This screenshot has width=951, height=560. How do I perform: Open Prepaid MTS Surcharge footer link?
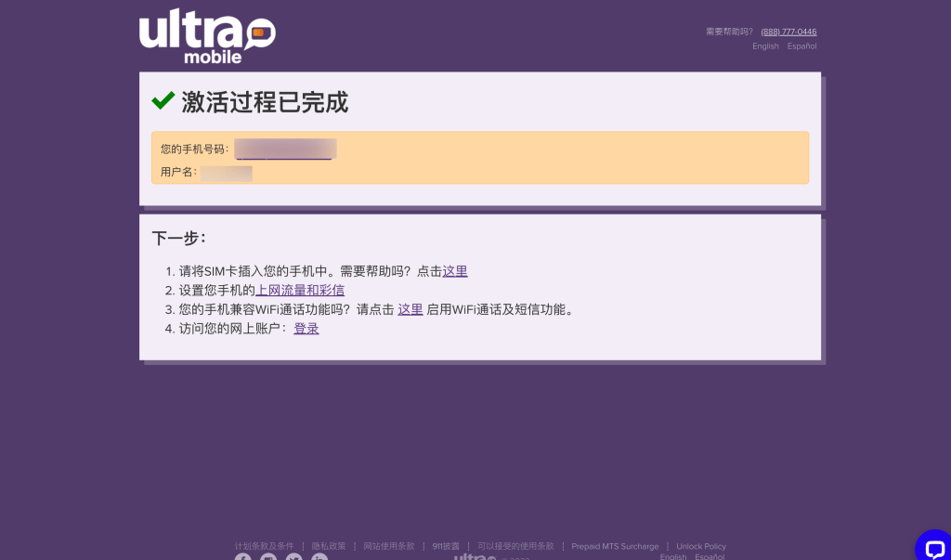click(615, 546)
